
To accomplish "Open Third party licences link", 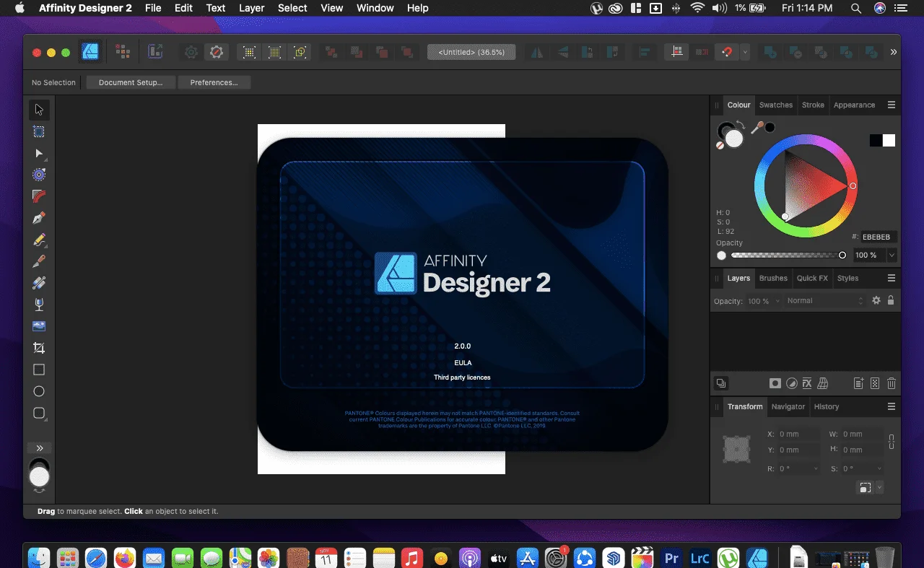I will click(x=462, y=377).
